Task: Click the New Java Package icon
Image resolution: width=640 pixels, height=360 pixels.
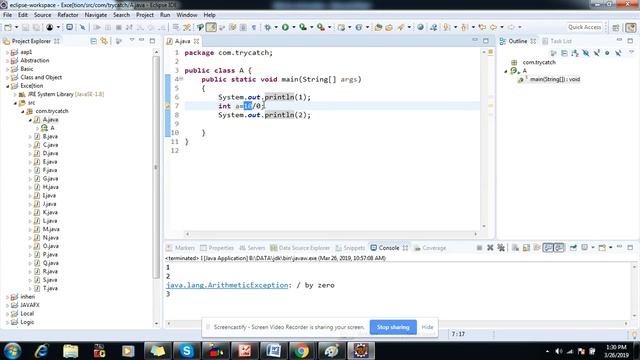Action: tap(341, 27)
